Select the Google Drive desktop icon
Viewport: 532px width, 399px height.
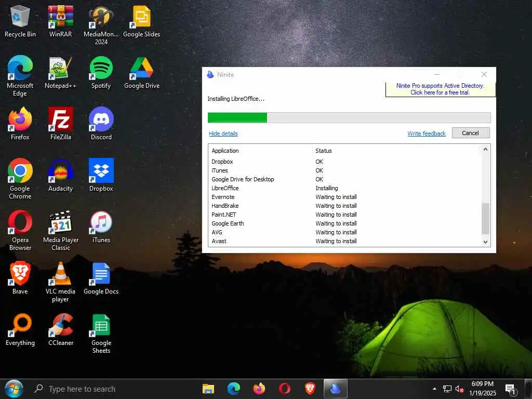point(141,73)
